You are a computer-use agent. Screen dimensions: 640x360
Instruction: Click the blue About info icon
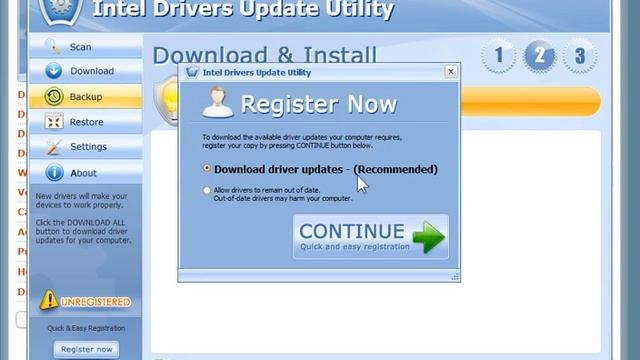coord(54,172)
